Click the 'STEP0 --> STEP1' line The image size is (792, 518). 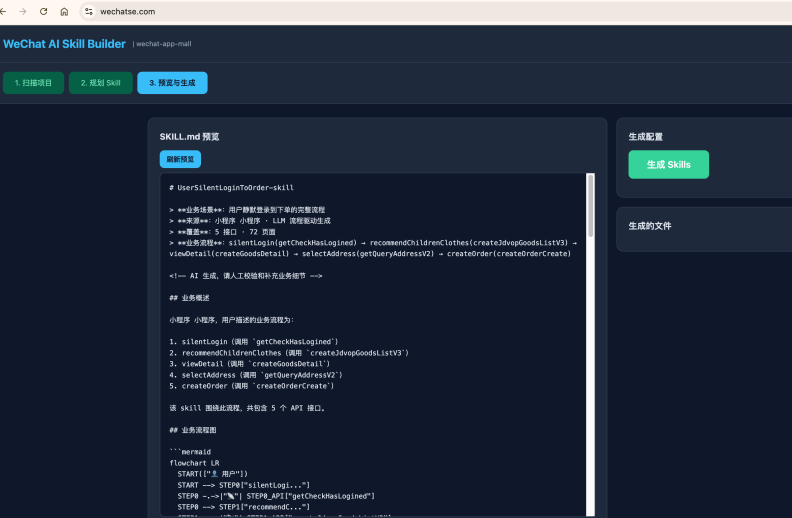(x=243, y=507)
